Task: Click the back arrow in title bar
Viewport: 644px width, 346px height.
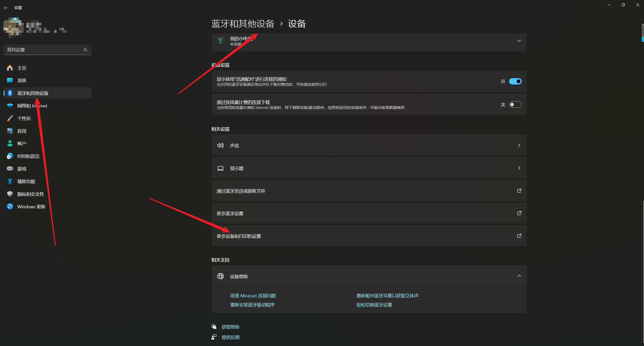Action: pos(6,8)
